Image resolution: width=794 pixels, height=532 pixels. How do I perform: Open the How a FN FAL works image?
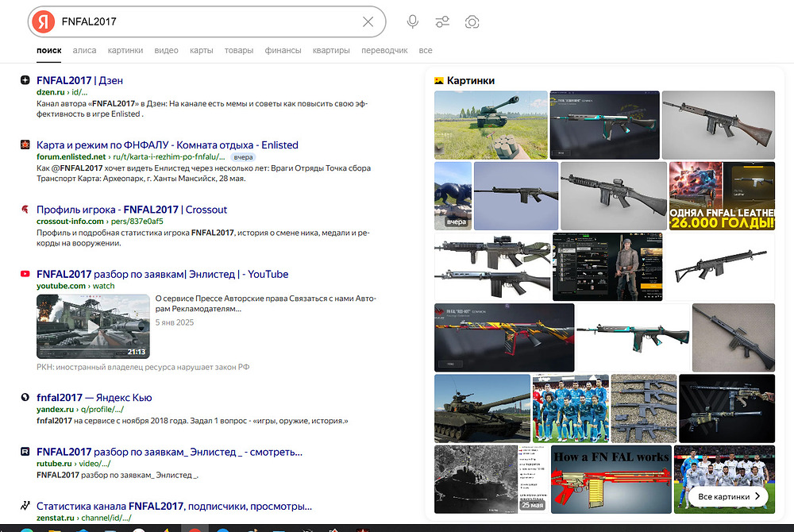pyautogui.click(x=611, y=480)
